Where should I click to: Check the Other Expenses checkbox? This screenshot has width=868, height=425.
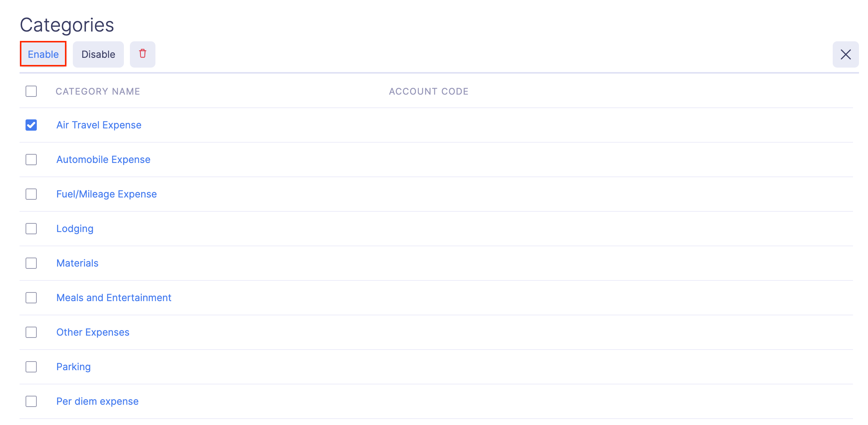[31, 332]
